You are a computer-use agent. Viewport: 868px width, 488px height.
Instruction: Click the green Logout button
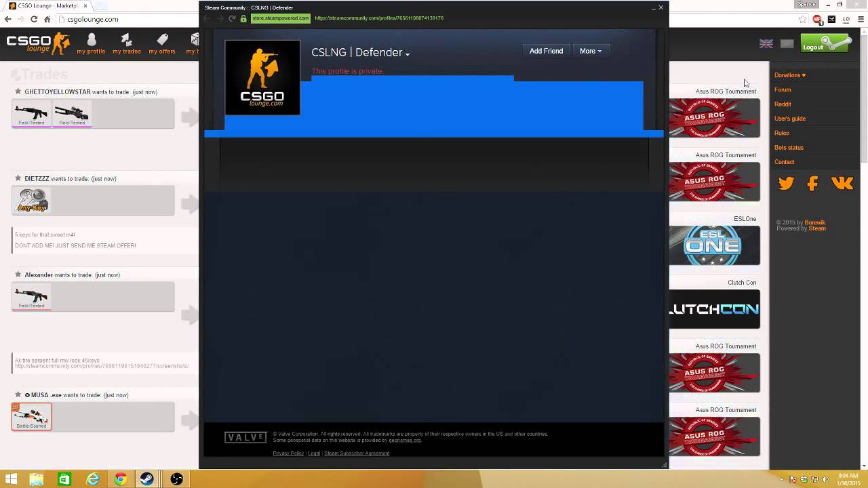pyautogui.click(x=825, y=43)
